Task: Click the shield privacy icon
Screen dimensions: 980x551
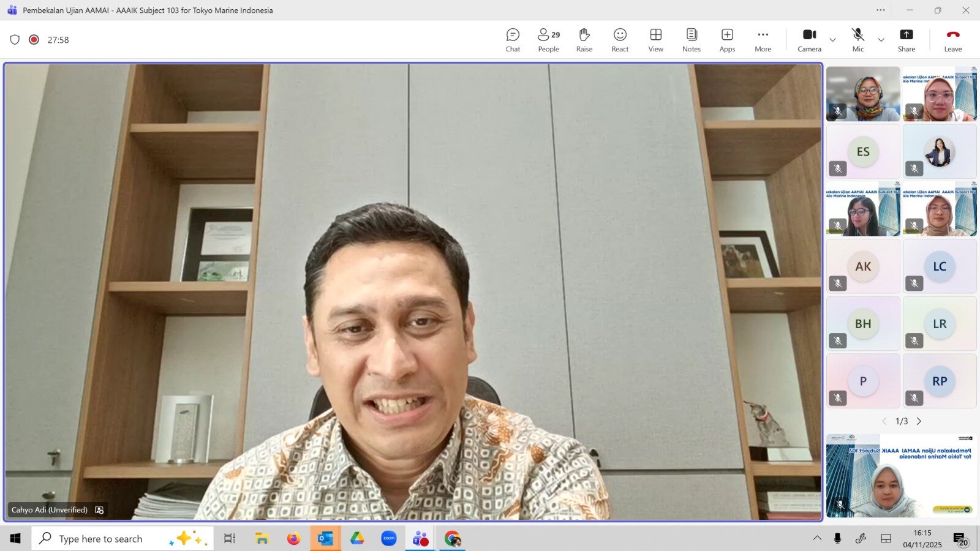Action: (x=15, y=40)
